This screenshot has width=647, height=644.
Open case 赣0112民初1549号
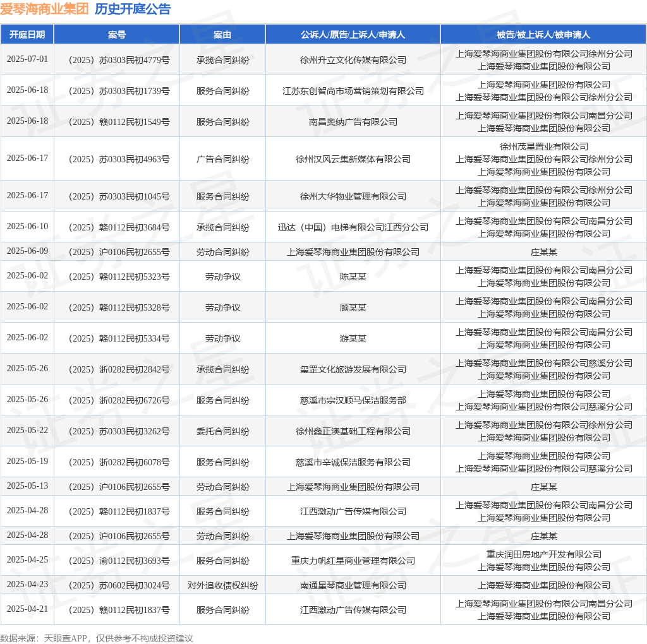[119, 122]
